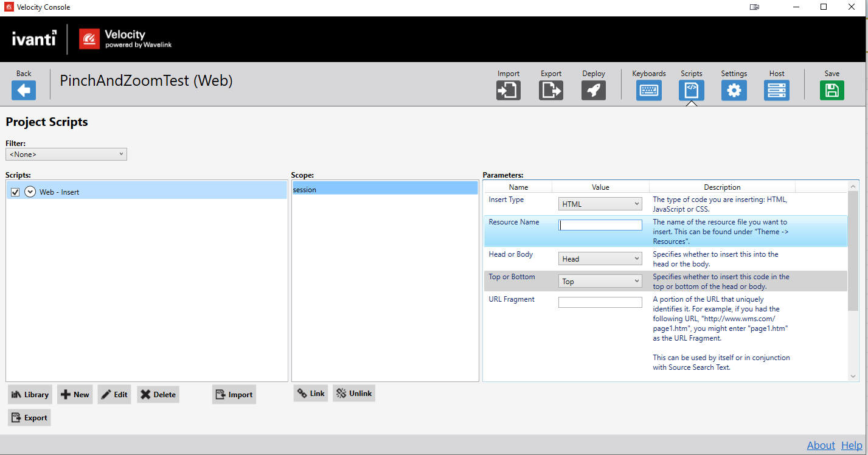Screen dimensions: 868x455
Task: Launch Deploy with the rocket icon
Action: point(593,90)
